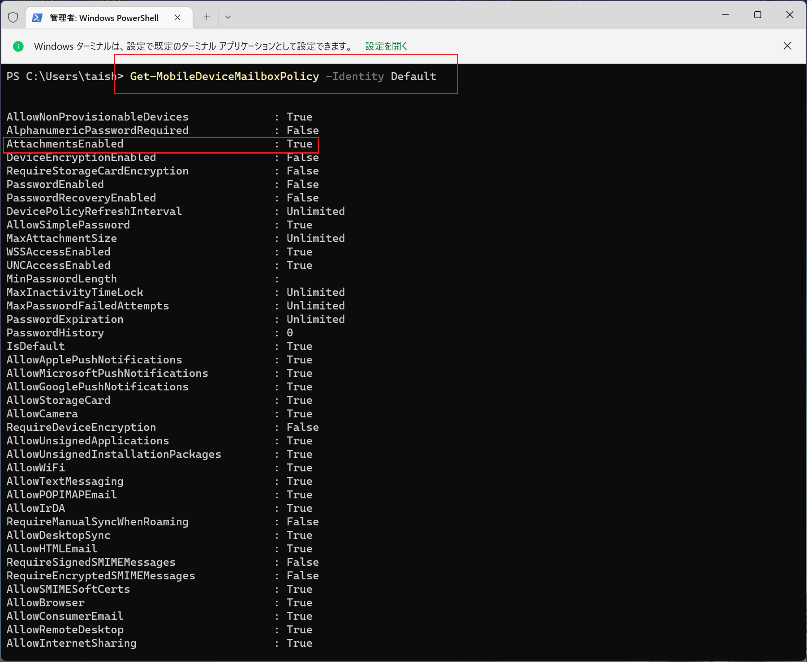The image size is (812, 664).
Task: Close the Windows PowerShell tab
Action: pos(178,18)
